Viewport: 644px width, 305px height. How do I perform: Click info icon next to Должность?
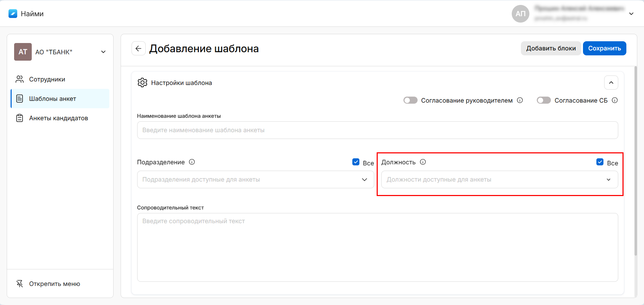click(x=423, y=162)
